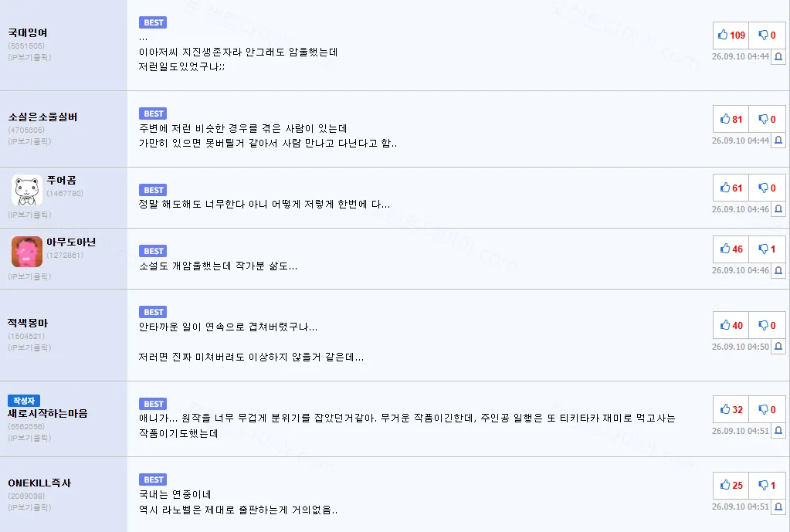Thumbs up 푸어곰's comment with 61
This screenshot has width=790, height=532.
pyautogui.click(x=731, y=188)
